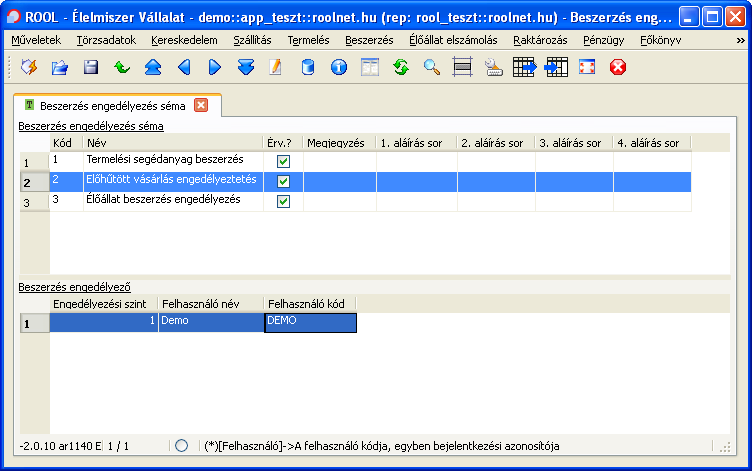
Task: Click the floppy disk save icon
Action: point(91,67)
